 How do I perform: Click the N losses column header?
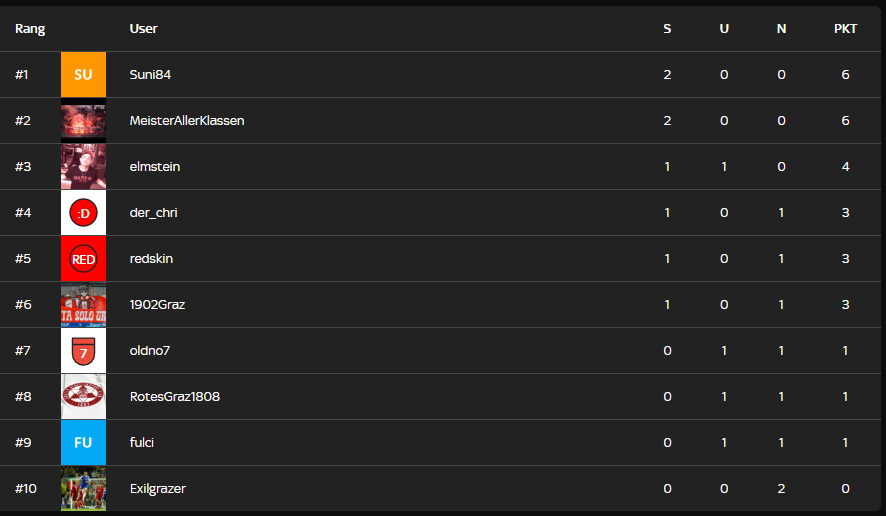[781, 29]
